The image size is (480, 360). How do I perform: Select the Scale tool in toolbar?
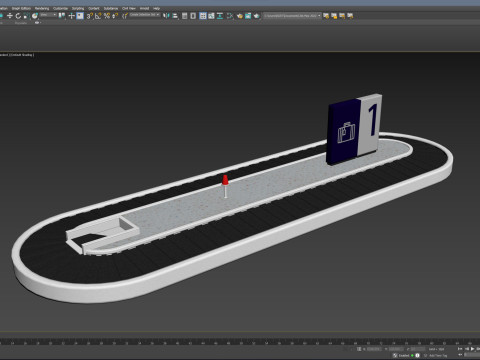26,16
